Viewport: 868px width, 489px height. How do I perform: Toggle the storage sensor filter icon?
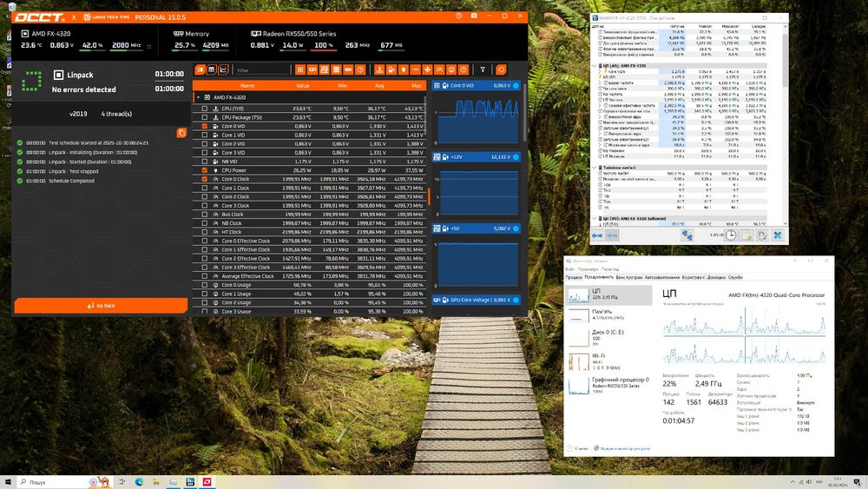(336, 69)
